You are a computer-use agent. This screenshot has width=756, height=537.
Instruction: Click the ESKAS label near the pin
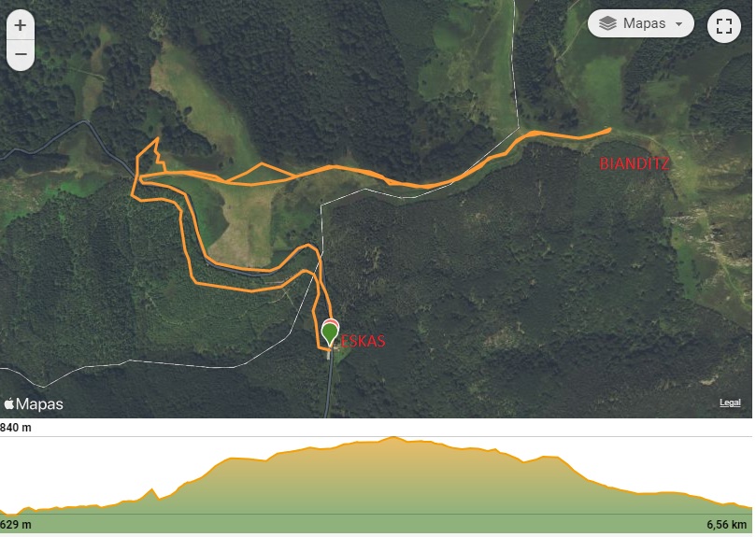coord(364,341)
